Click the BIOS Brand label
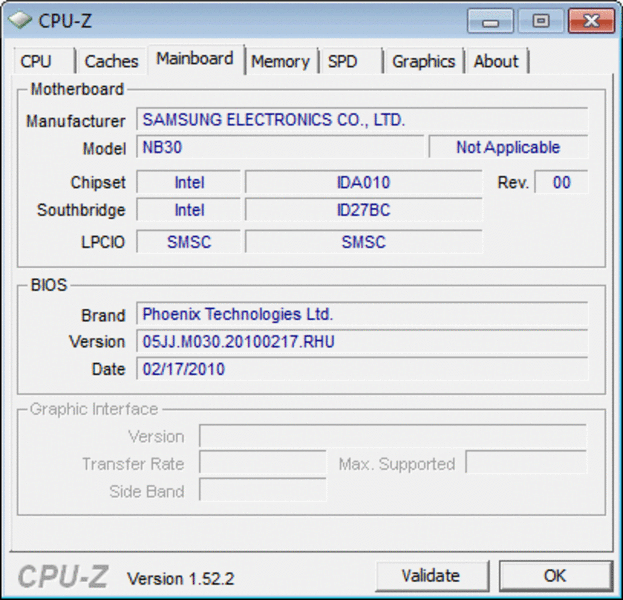The image size is (623, 600). pyautogui.click(x=103, y=315)
